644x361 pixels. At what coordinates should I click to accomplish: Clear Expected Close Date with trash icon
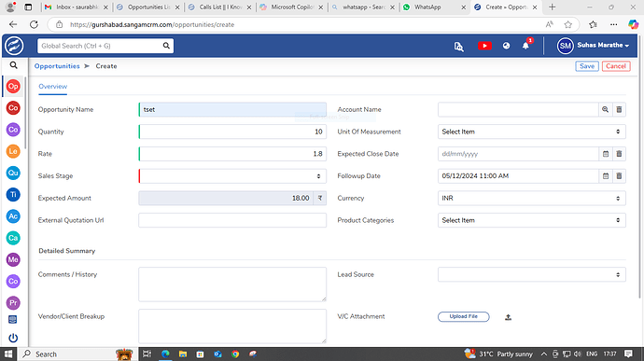(619, 154)
